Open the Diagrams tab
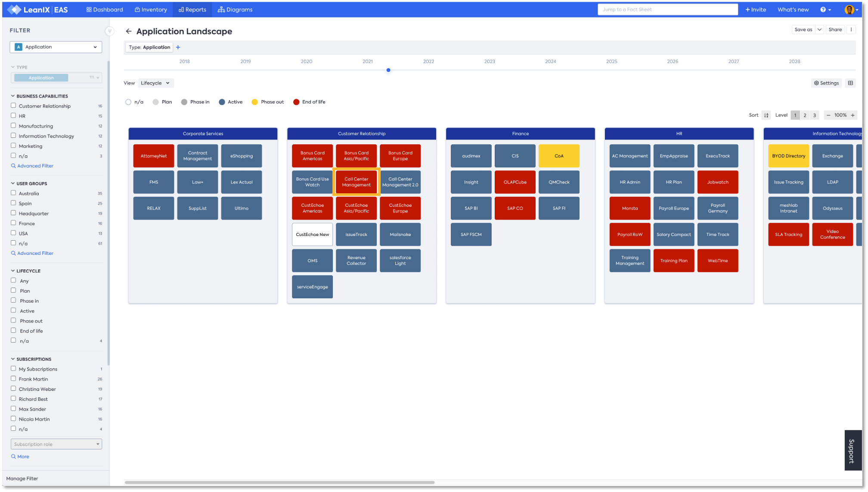This screenshot has height=492, width=868. (235, 9)
